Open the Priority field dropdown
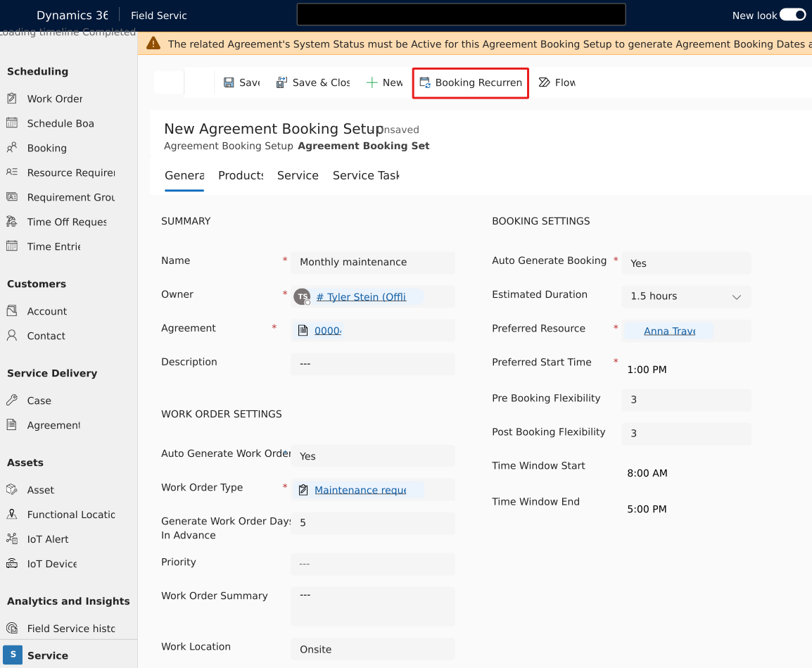The height and width of the screenshot is (668, 812). [373, 564]
